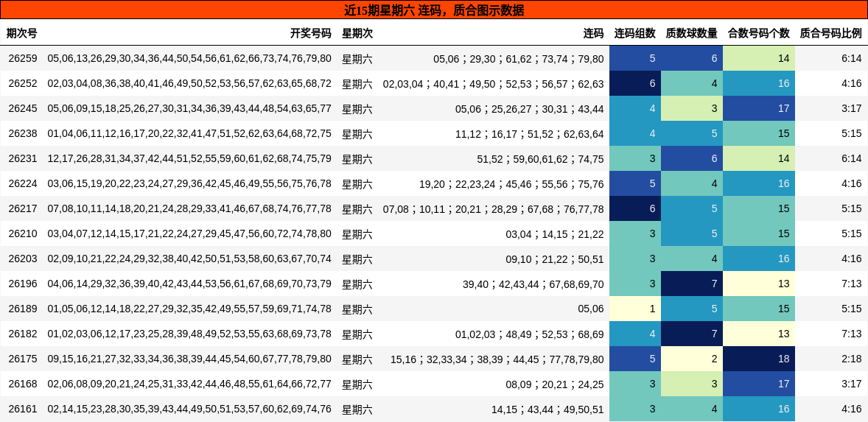Click ratio 5:15 in row 26189

(851, 309)
